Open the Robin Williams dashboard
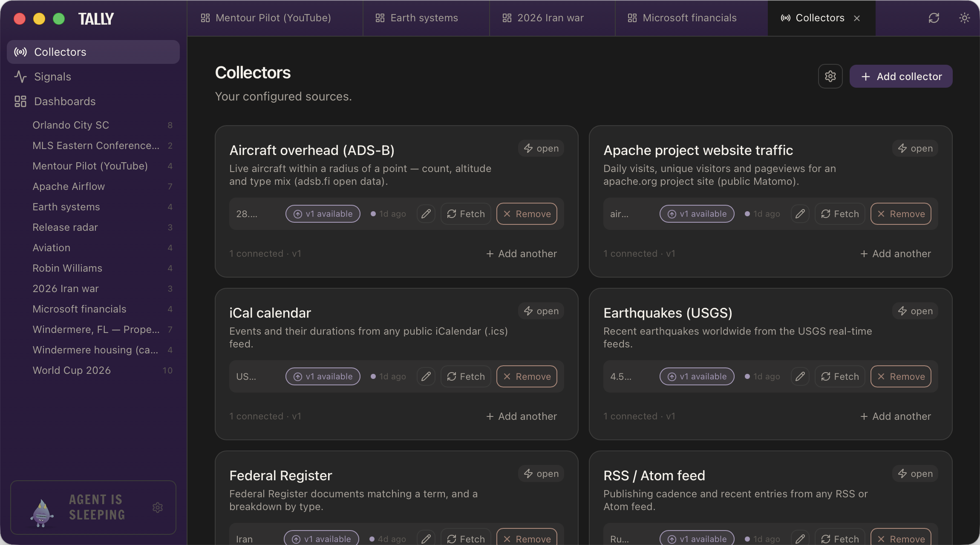This screenshot has width=980, height=545. (x=102, y=268)
